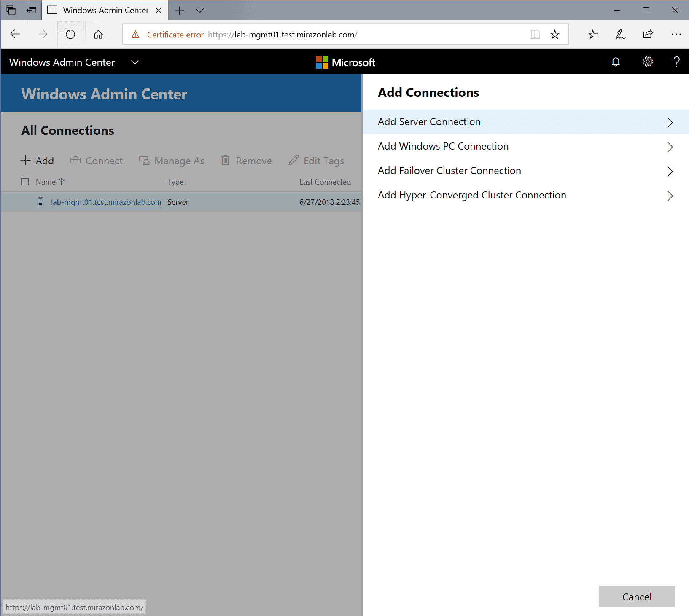Open the notifications bell icon
The height and width of the screenshot is (616, 689).
click(616, 62)
